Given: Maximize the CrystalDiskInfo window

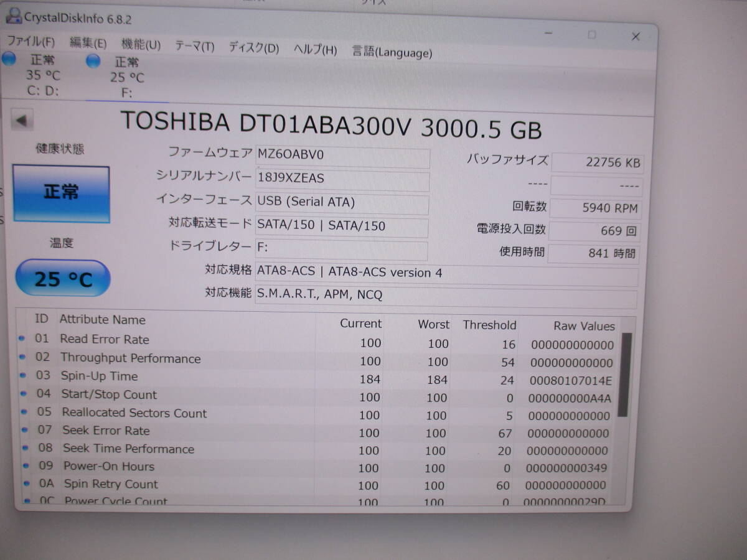Looking at the screenshot, I should [591, 35].
